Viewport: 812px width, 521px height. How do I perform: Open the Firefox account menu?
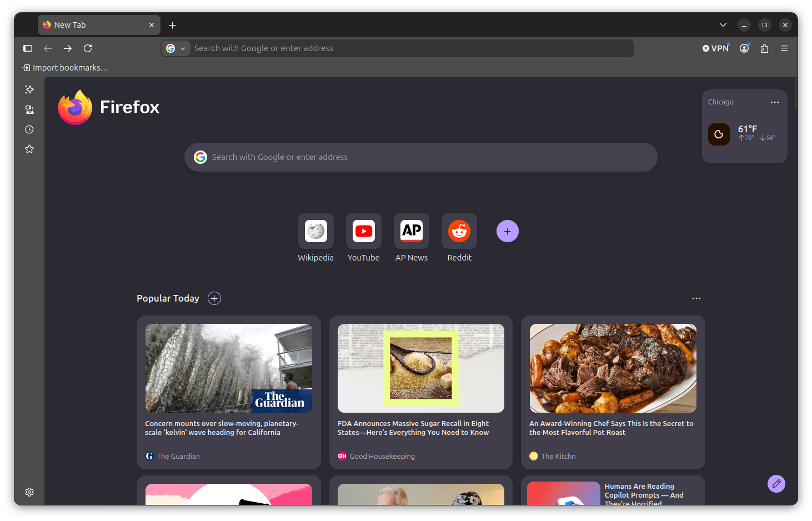point(744,48)
